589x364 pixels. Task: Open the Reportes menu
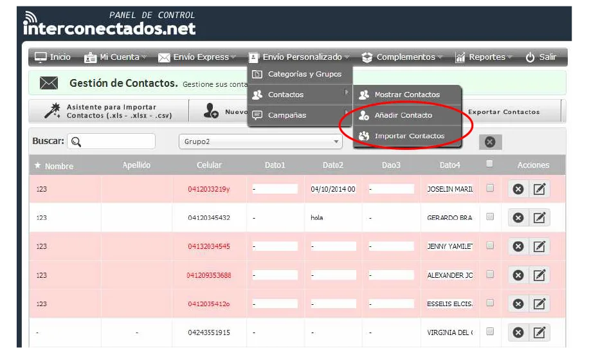tap(484, 57)
